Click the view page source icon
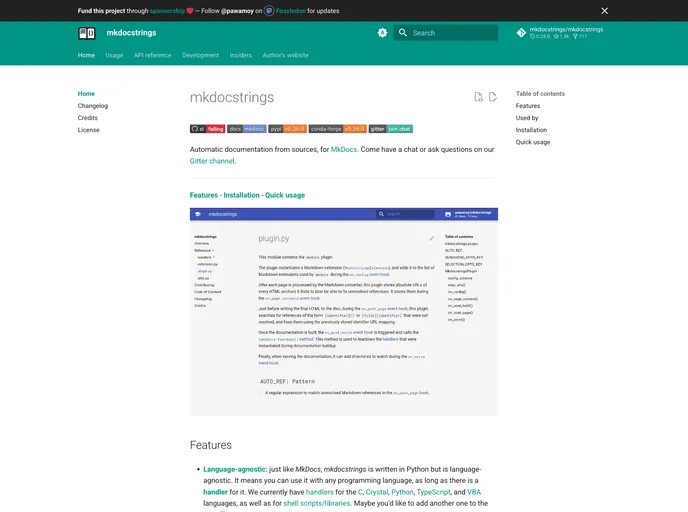This screenshot has width=688, height=512. pos(478,97)
